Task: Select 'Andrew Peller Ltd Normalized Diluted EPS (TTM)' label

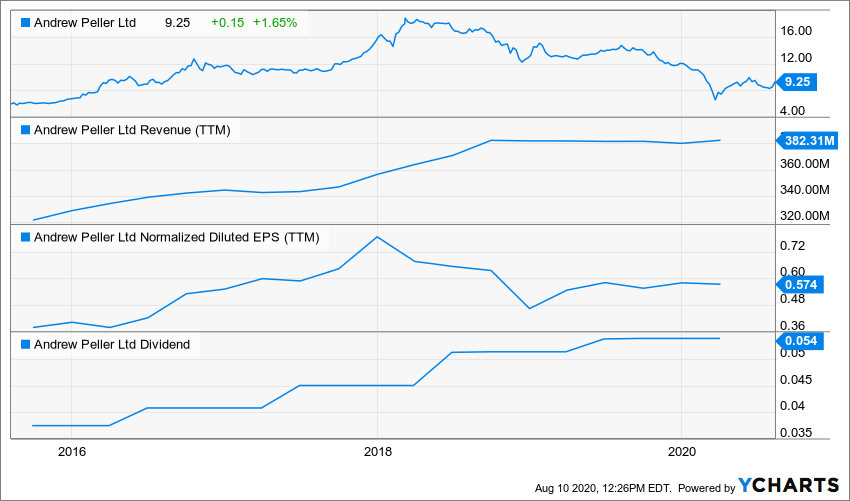Action: (x=177, y=237)
